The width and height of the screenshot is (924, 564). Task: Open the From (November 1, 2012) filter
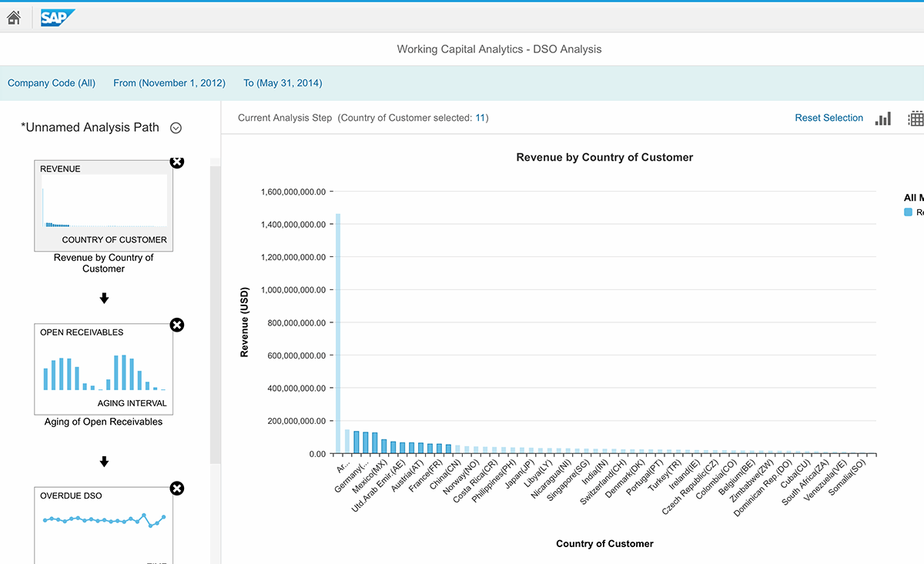pos(169,83)
